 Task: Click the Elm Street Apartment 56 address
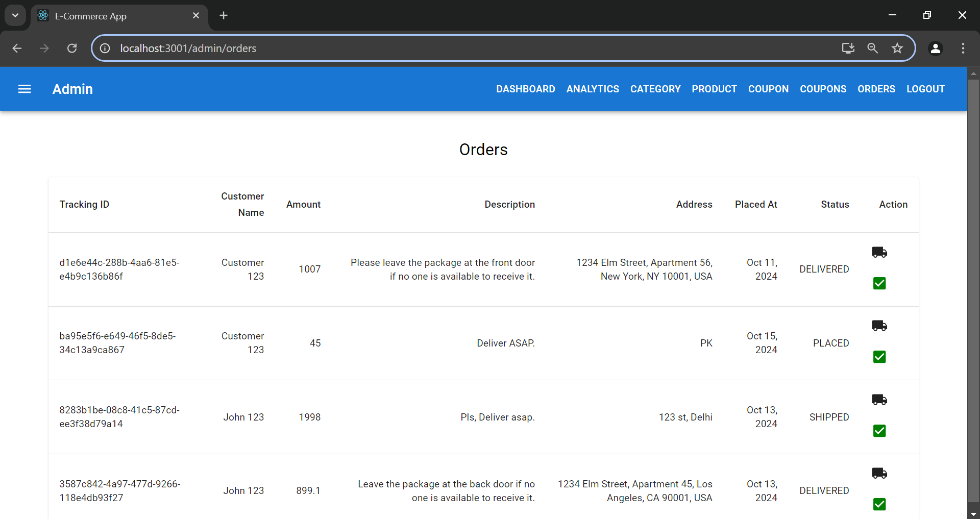pyautogui.click(x=644, y=269)
